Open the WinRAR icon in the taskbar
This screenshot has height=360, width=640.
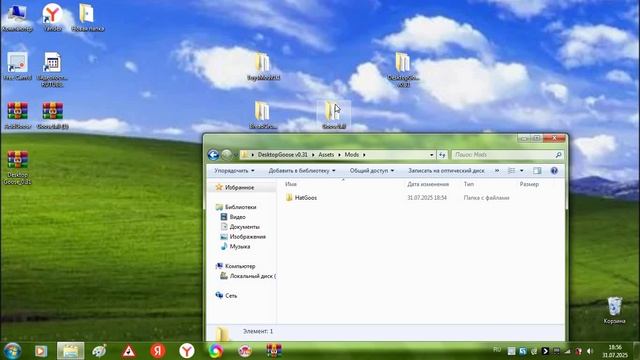point(274,351)
